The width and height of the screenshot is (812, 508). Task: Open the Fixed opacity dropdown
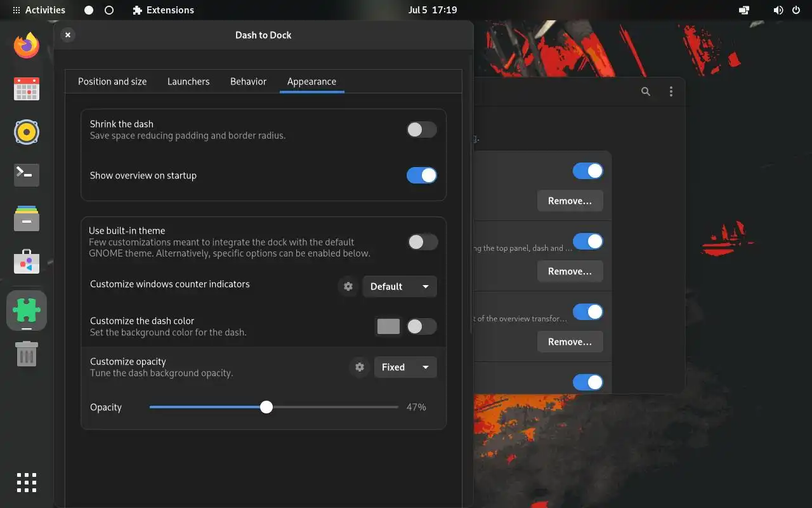pyautogui.click(x=405, y=367)
